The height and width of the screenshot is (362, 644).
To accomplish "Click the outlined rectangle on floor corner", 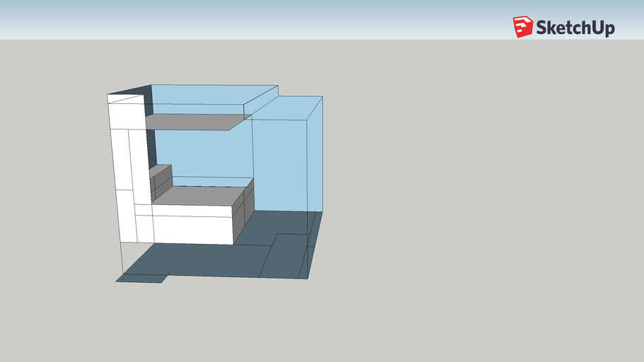I will point(287,255).
